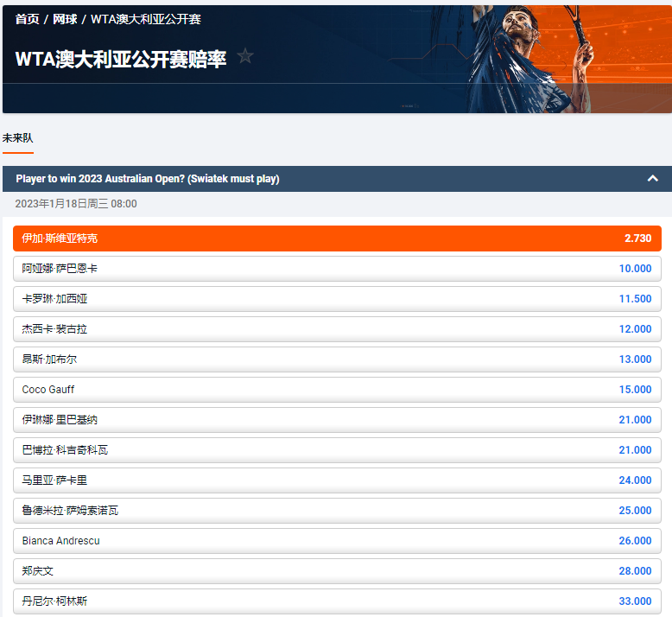Select 伊琳娜·里巴基纳 at odds 21.000
The image size is (672, 617).
coord(337,420)
